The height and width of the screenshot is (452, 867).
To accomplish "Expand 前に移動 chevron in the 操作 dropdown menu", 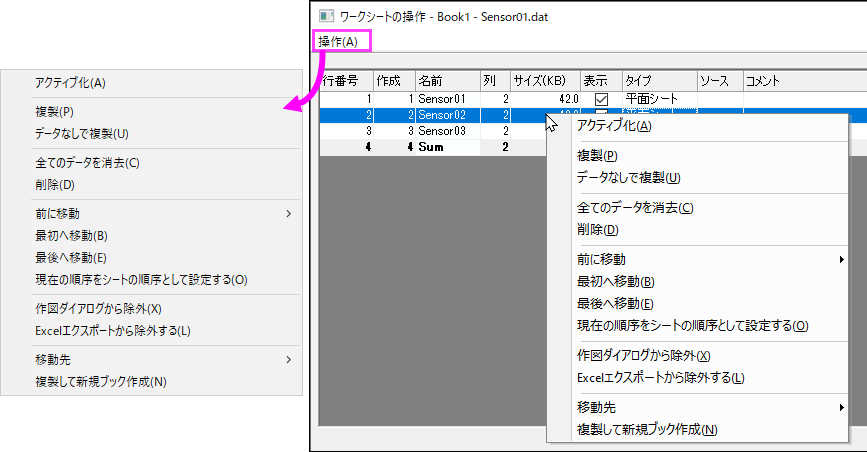I will (x=289, y=214).
